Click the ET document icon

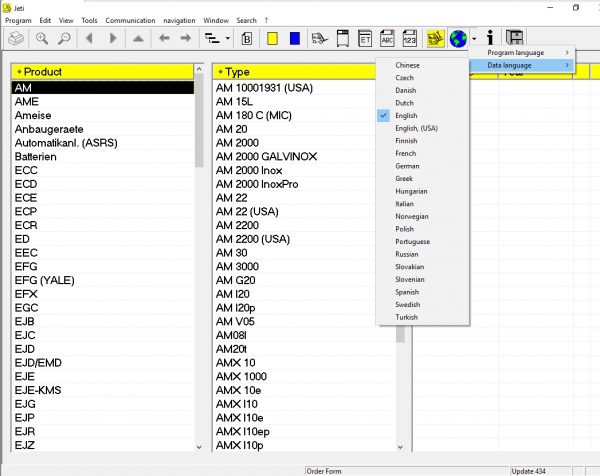point(365,38)
